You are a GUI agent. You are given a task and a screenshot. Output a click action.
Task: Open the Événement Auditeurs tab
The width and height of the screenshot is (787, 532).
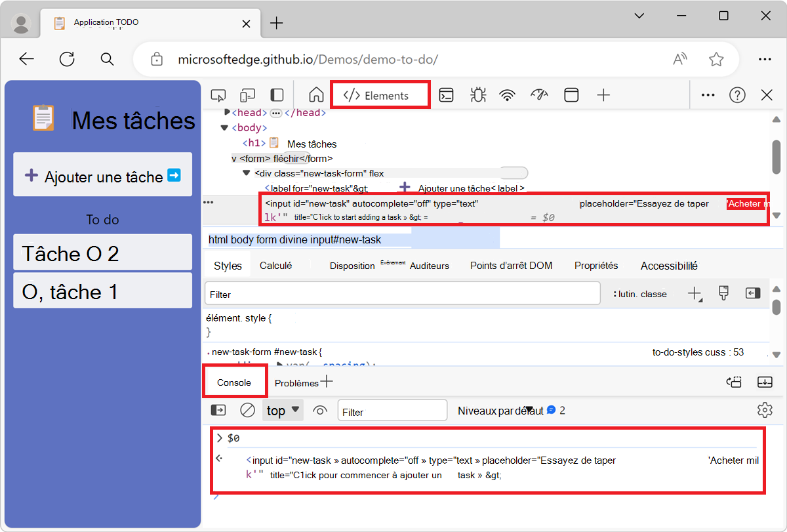tap(414, 265)
